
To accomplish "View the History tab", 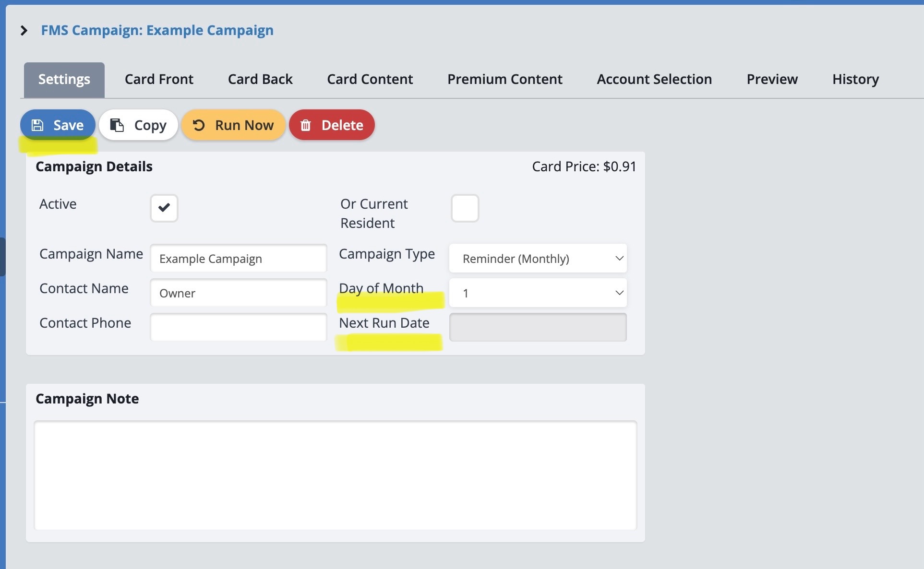I will pos(855,79).
